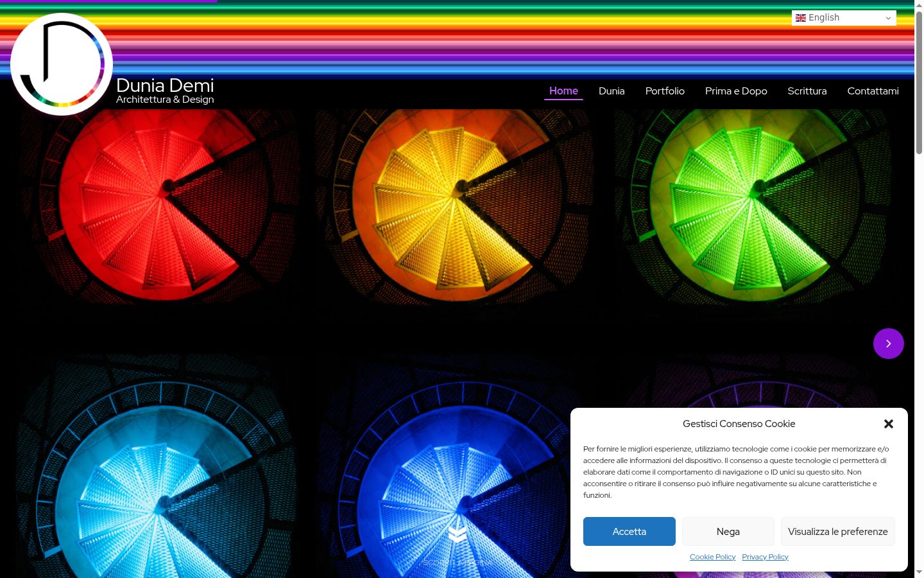Open the Cookie Policy link
924x578 pixels.
pyautogui.click(x=712, y=557)
